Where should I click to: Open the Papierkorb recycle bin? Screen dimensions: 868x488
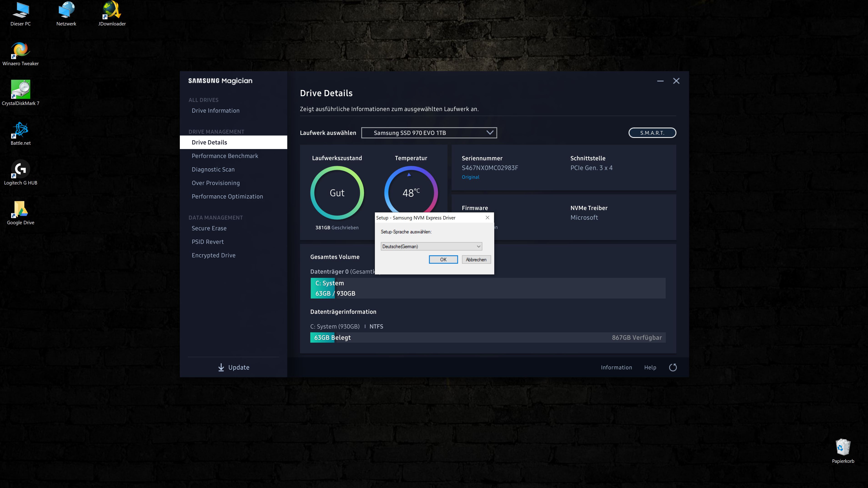click(x=843, y=448)
